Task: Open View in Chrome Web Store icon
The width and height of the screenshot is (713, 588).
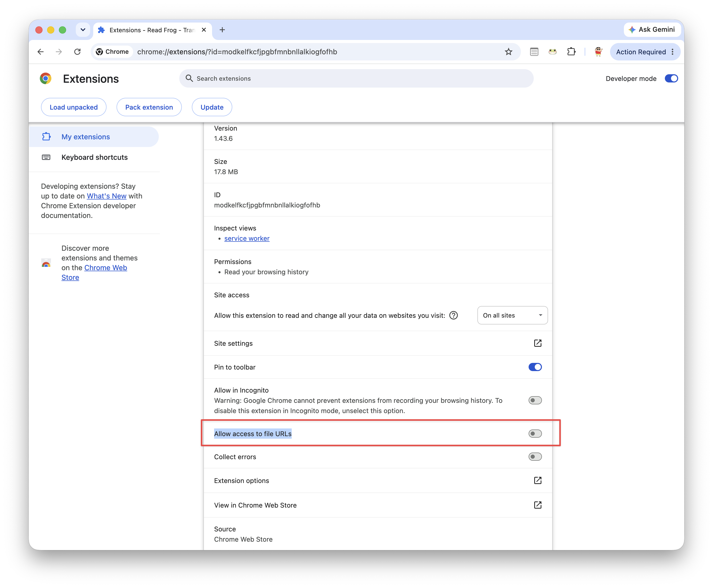Action: pyautogui.click(x=538, y=505)
